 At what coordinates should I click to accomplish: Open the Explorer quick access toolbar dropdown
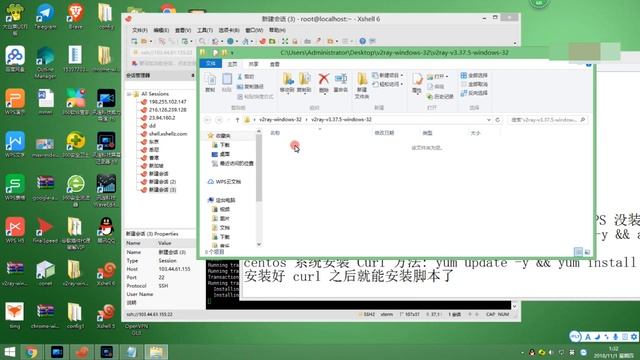tap(232, 53)
